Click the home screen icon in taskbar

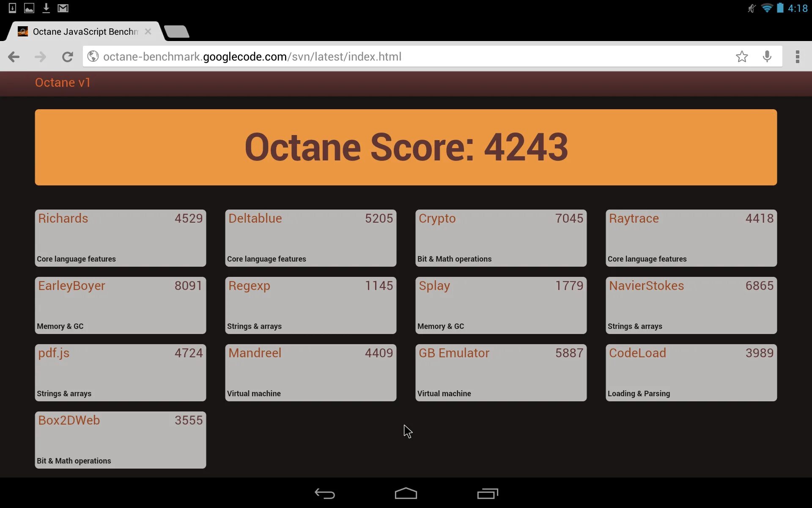(406, 493)
